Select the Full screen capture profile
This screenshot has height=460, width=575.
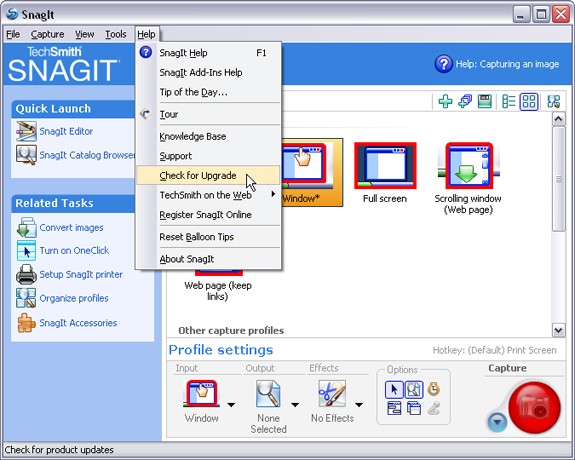tap(385, 173)
